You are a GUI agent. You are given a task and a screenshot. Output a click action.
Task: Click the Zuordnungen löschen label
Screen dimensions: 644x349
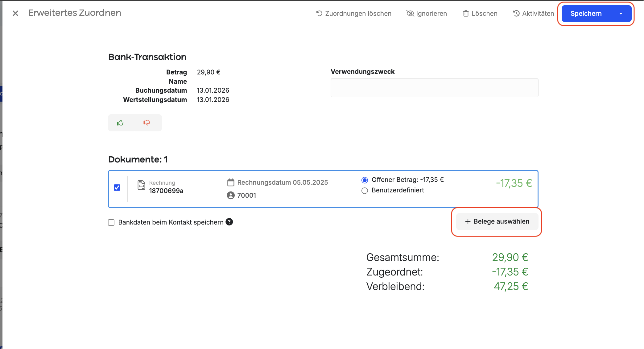[358, 14]
